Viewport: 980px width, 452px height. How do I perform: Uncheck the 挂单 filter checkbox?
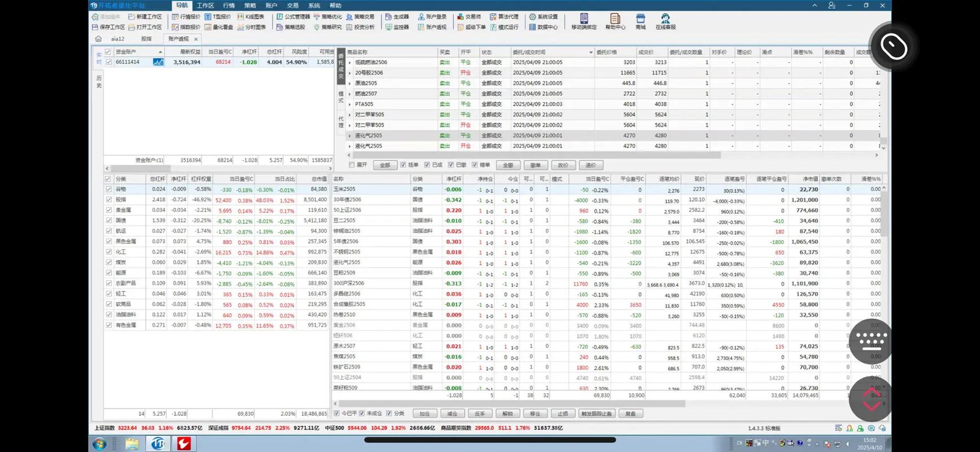click(403, 165)
